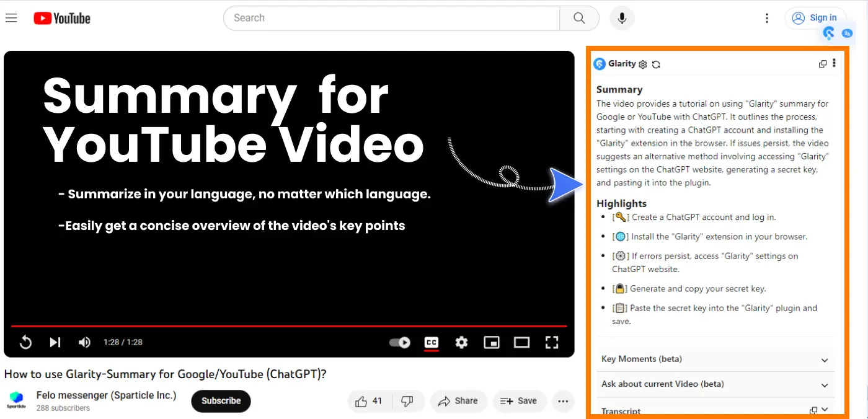Open video quality settings gear
The height and width of the screenshot is (419, 868).
click(x=461, y=342)
